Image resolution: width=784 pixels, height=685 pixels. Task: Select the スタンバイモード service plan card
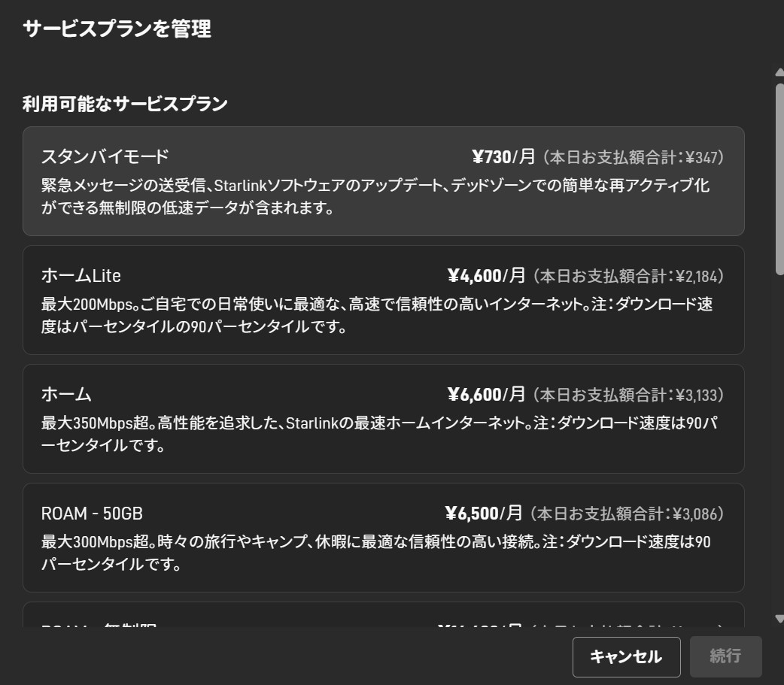tap(384, 181)
